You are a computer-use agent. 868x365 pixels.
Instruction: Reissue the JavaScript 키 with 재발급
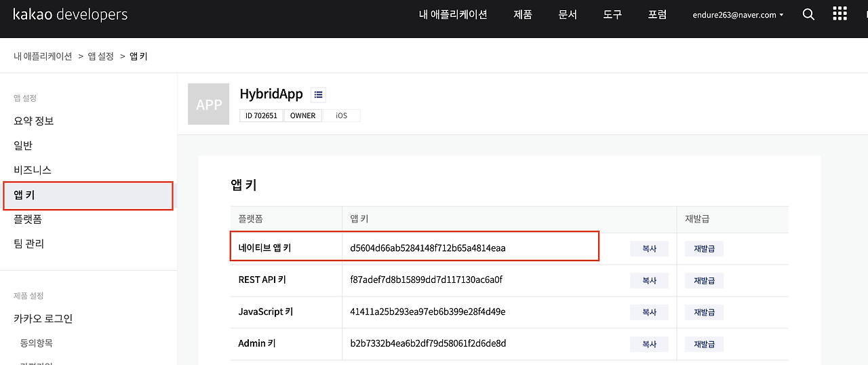pyautogui.click(x=704, y=312)
